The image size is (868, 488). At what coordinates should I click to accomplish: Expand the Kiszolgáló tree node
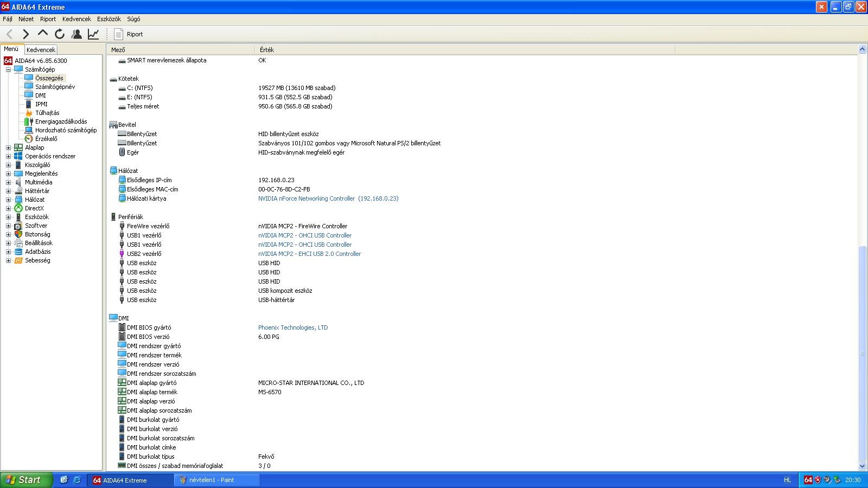(x=8, y=165)
